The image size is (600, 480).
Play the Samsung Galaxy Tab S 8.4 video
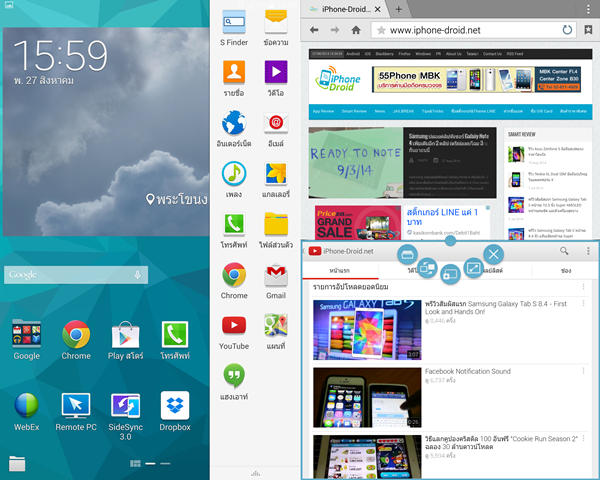pyautogui.click(x=367, y=330)
